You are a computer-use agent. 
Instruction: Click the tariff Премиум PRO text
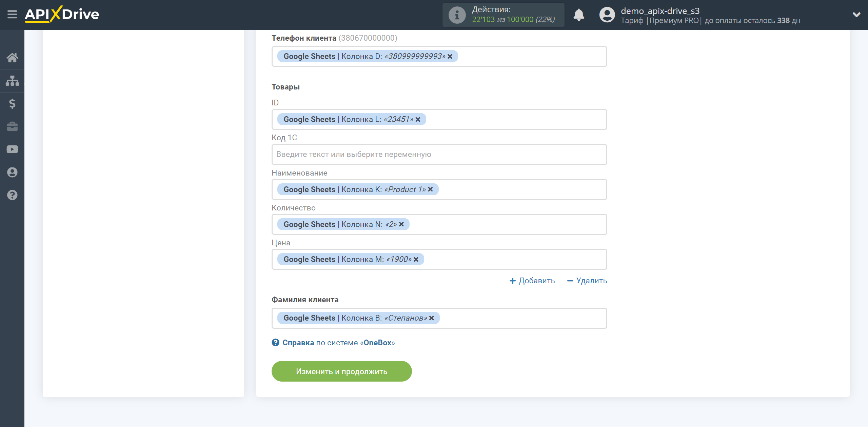(674, 20)
